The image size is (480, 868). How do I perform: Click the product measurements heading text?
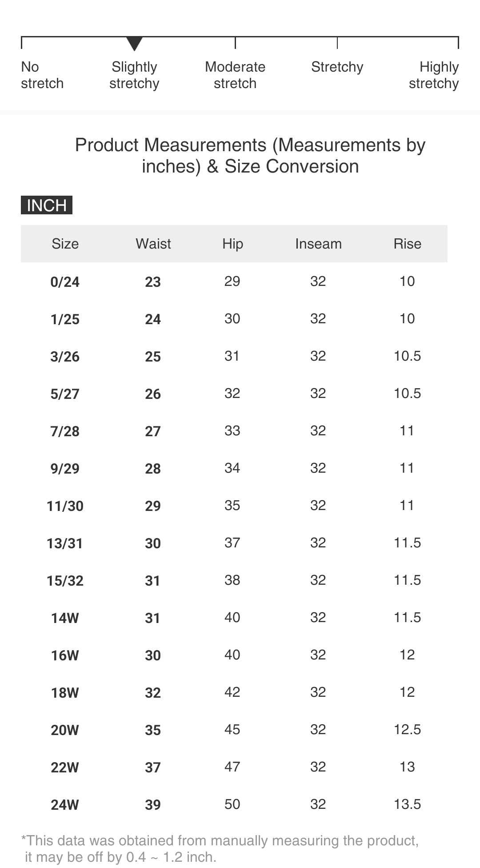click(250, 156)
